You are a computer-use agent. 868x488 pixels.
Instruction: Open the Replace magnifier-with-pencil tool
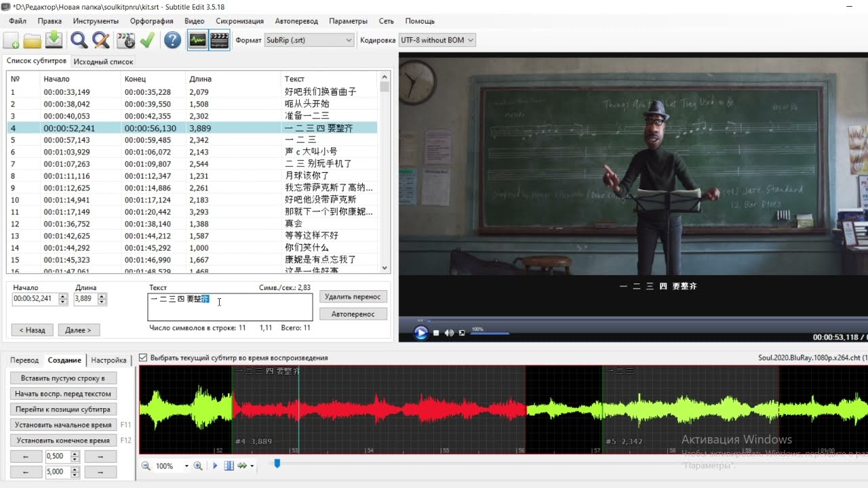[x=101, y=40]
